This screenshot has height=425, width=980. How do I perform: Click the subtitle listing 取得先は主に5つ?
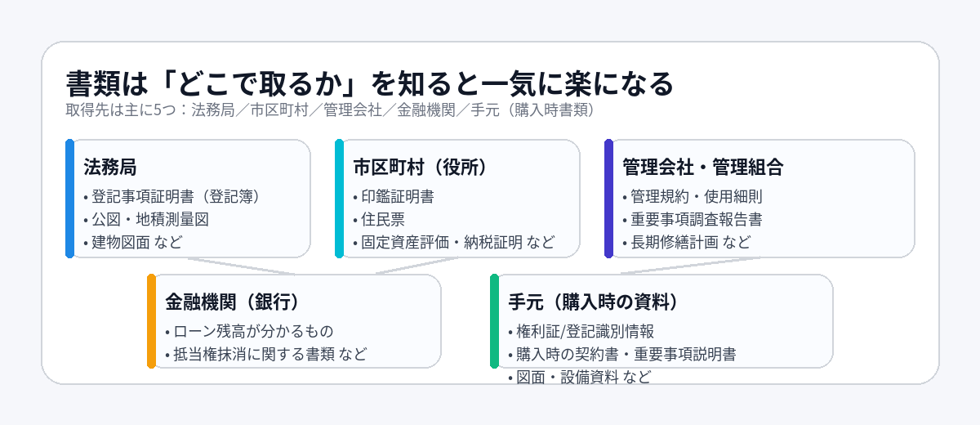[329, 110]
